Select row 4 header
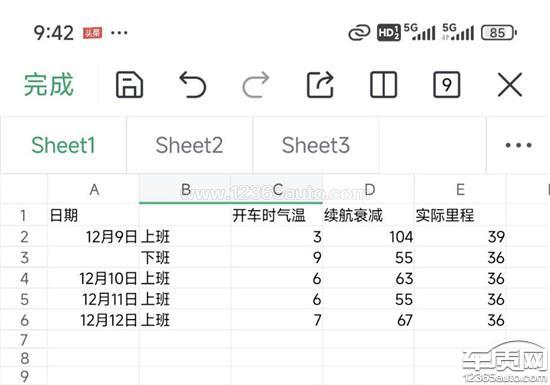550x385 pixels. 24,278
